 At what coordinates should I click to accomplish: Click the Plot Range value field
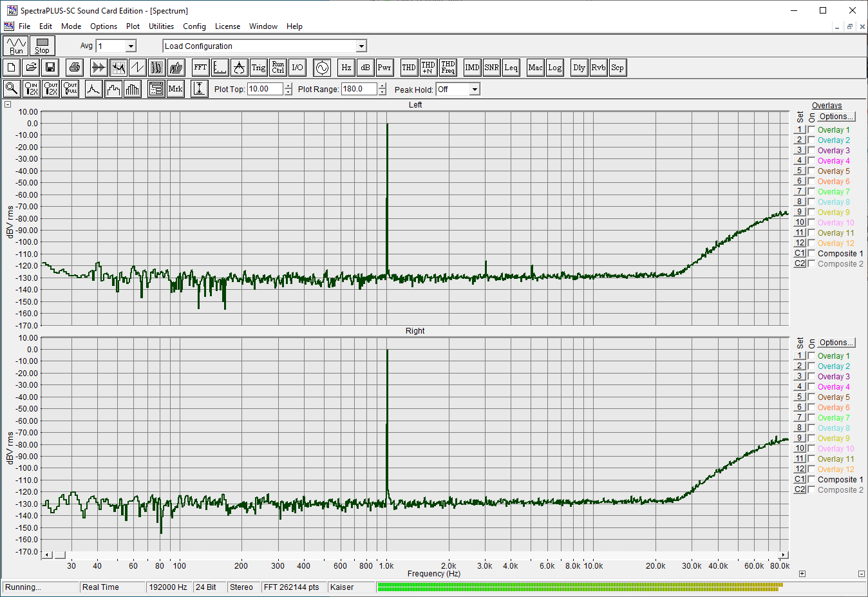click(359, 89)
